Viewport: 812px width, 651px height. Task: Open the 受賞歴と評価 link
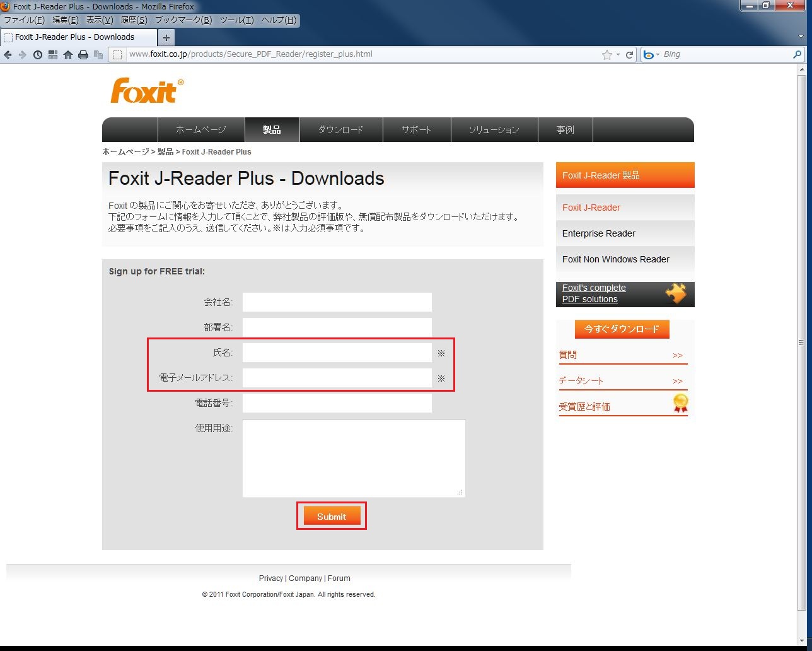[x=584, y=407]
